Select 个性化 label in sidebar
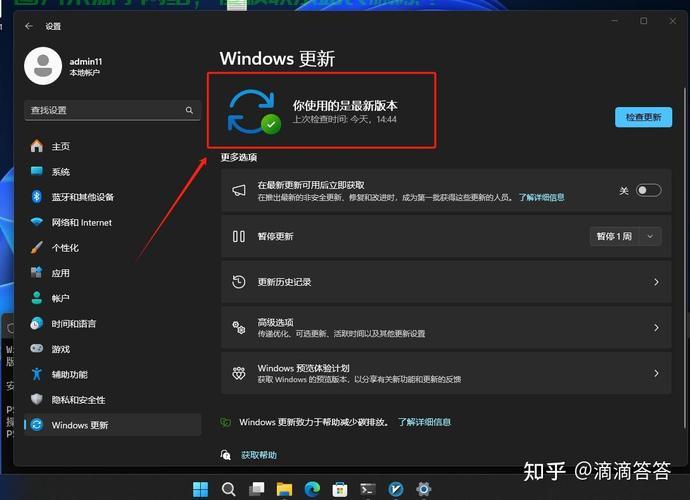Screen dimensions: 690x500 [65, 248]
